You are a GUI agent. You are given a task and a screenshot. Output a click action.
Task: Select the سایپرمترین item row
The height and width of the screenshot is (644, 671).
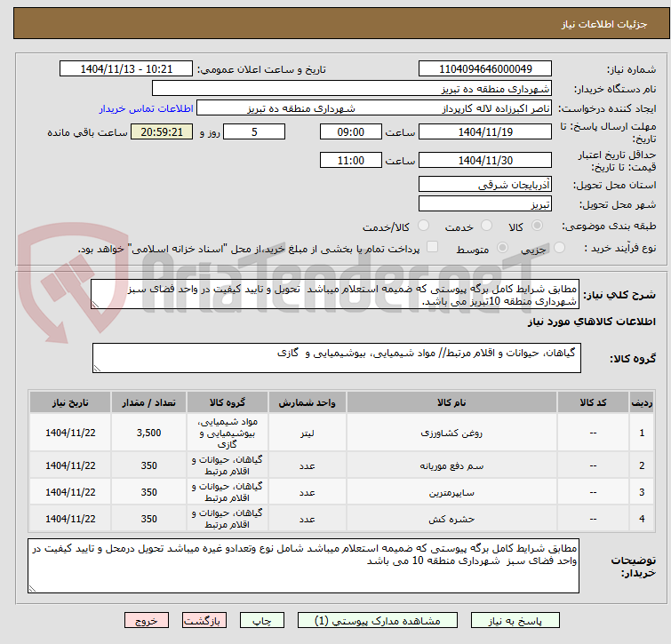[x=341, y=492]
